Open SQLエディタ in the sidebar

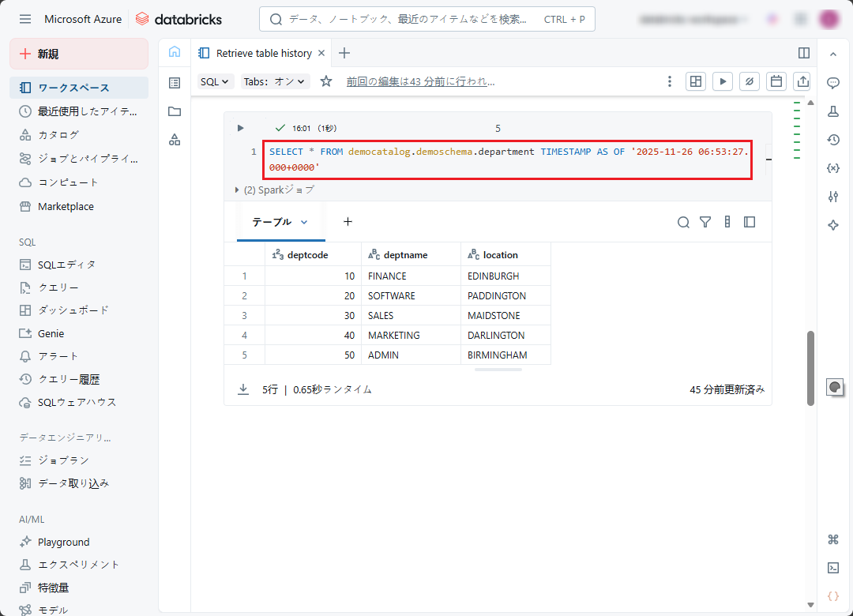66,265
